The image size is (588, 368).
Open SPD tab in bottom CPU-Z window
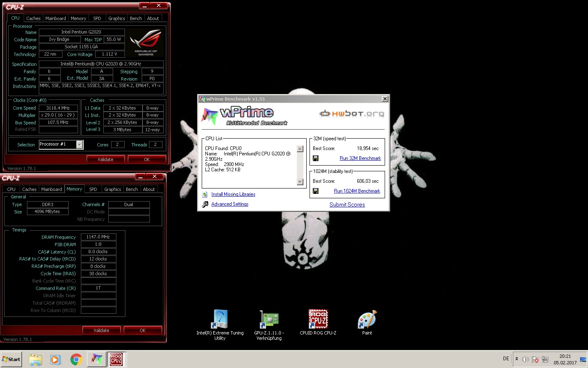point(93,189)
